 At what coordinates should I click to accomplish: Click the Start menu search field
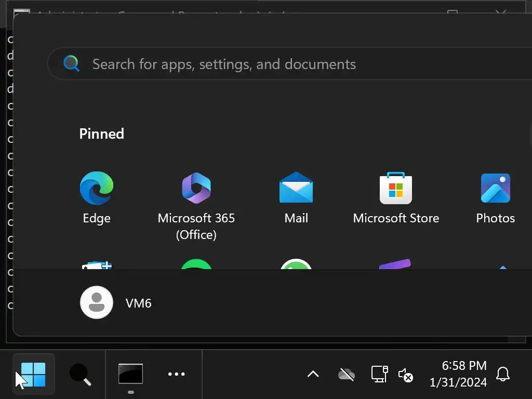[x=290, y=64]
